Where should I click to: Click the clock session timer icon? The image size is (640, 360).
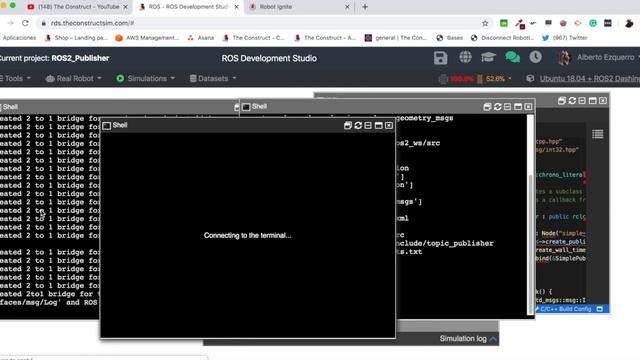click(535, 57)
